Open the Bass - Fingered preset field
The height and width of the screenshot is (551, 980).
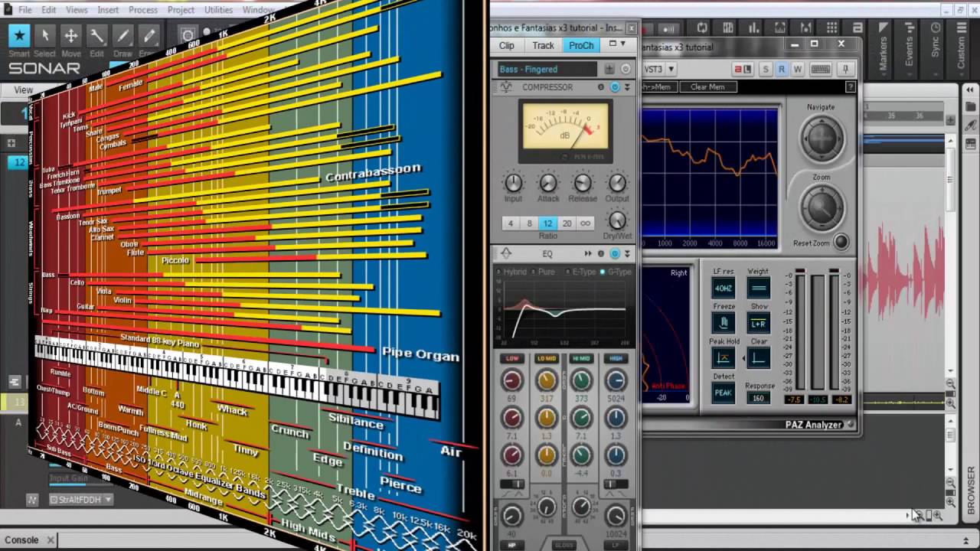[547, 69]
